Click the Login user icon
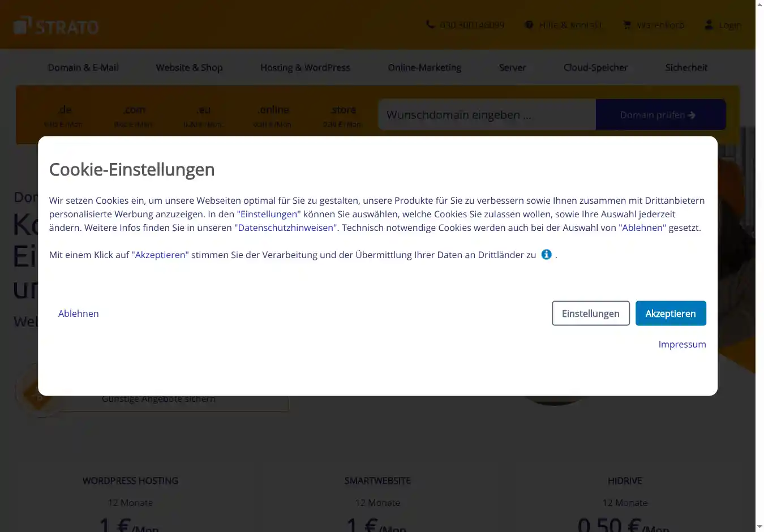764x532 pixels. point(709,25)
